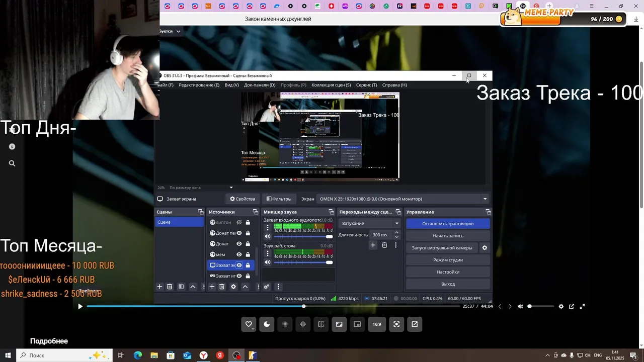Viewport: 644px width, 362px height.
Task: Open the Сервис (T) menu
Action: [366, 85]
